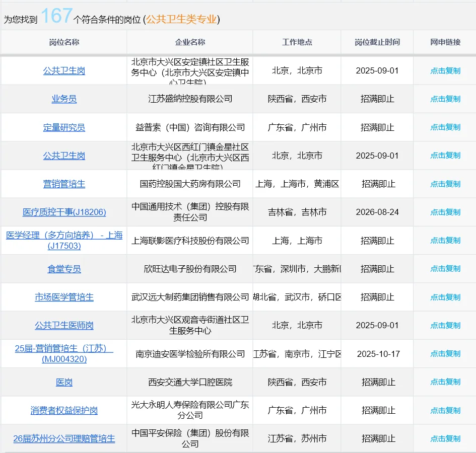The image size is (476, 453).
Task: Open 26届苏州分公司理赔管培生 job link
Action: tap(64, 438)
